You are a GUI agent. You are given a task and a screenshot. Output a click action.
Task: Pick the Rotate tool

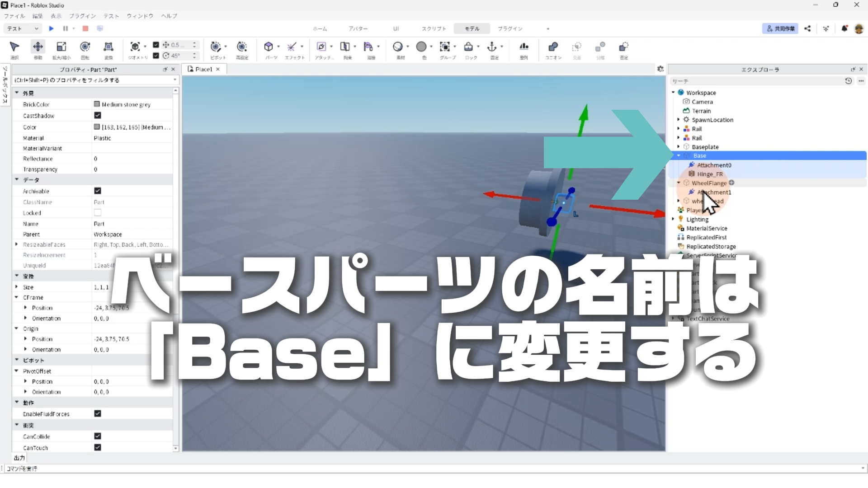click(x=85, y=47)
